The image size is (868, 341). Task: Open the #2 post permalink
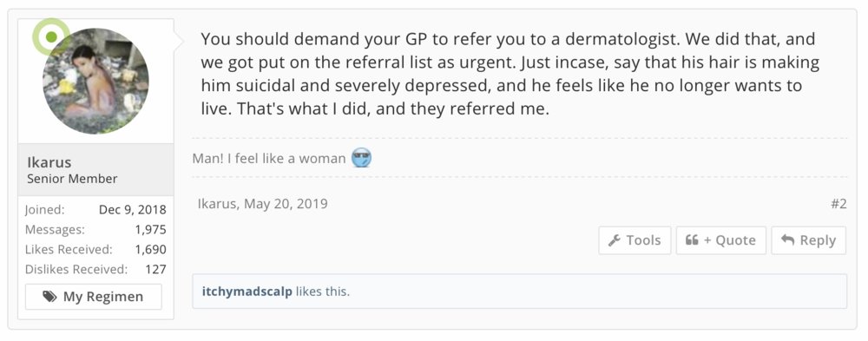pyautogui.click(x=838, y=204)
